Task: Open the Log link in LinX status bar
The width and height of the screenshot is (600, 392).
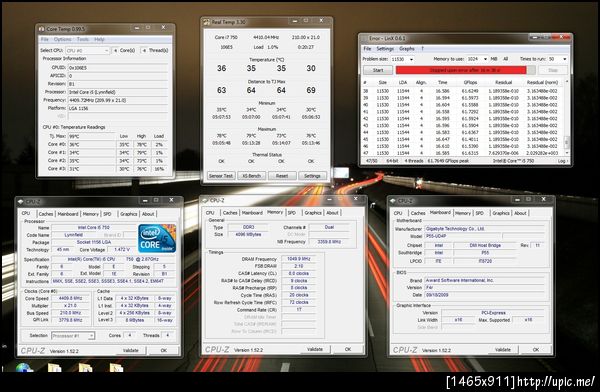Action: (x=562, y=161)
